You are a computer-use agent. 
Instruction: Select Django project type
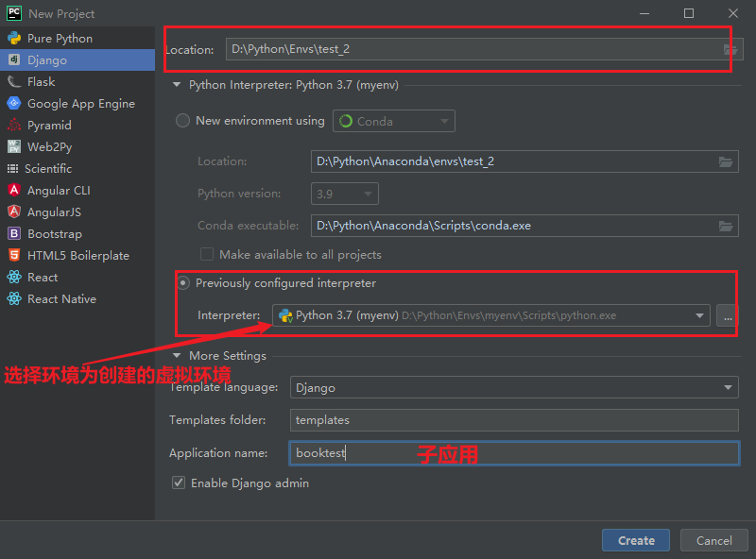(77, 59)
